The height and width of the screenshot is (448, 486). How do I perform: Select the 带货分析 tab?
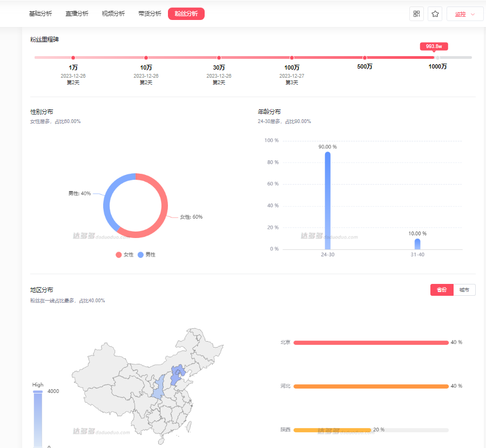click(x=150, y=14)
